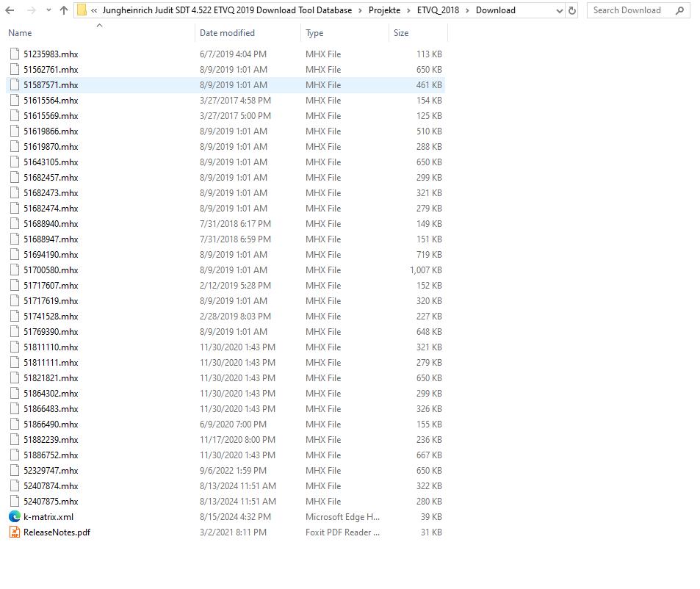This screenshot has height=589, width=700.
Task: Select file icon of 51717607.mhx
Action: [x=15, y=286]
